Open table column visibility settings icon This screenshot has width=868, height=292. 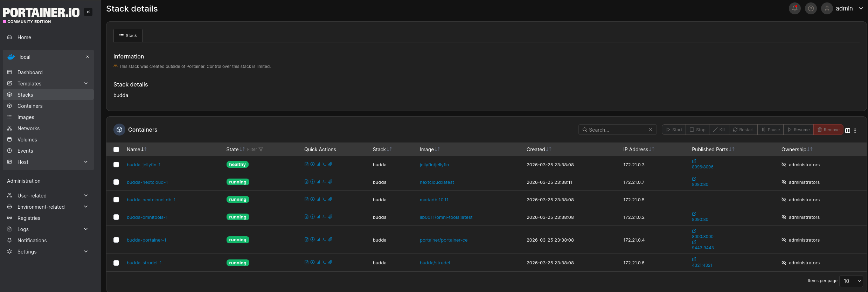tap(848, 130)
